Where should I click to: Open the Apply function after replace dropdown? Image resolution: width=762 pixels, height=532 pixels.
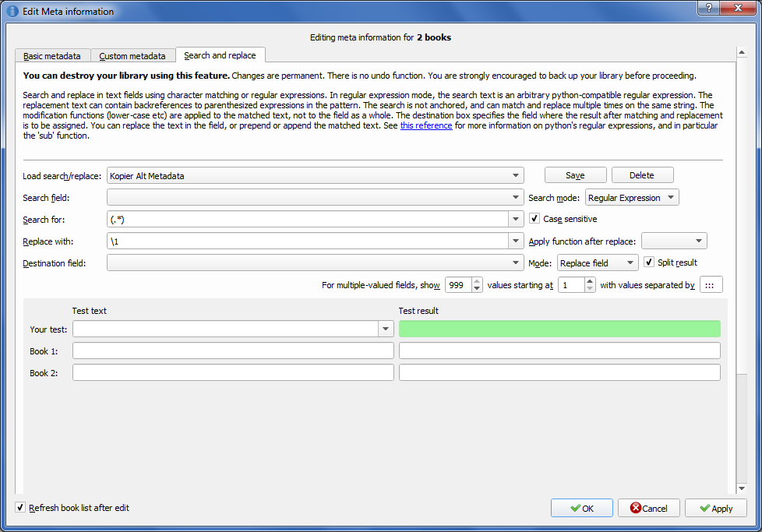[674, 241]
